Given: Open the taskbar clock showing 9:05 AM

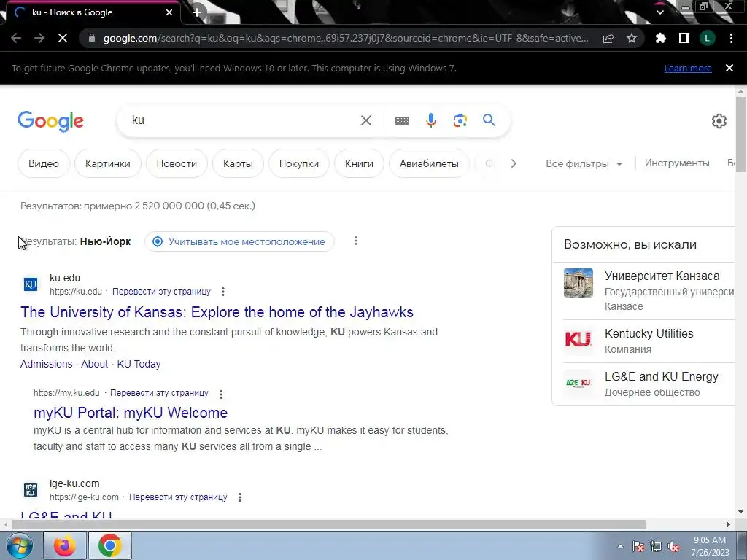Looking at the screenshot, I should point(710,546).
